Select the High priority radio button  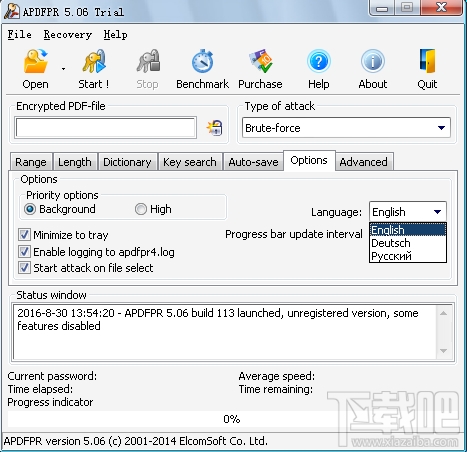(141, 209)
